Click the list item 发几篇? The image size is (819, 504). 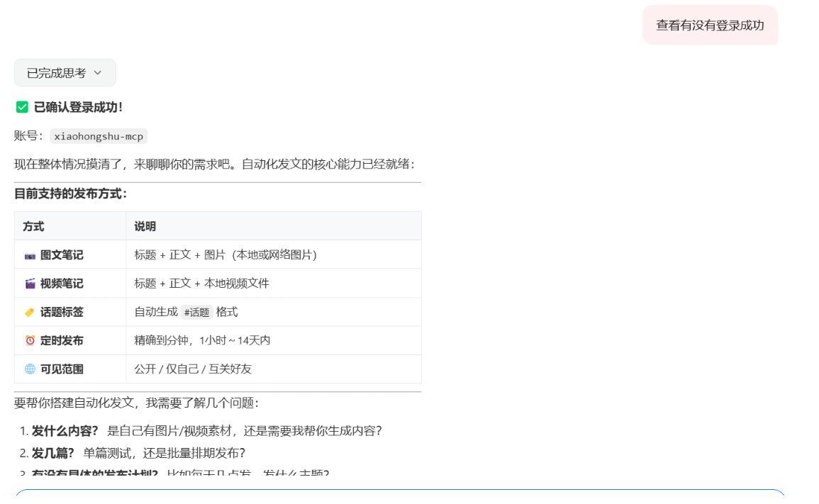(x=132, y=453)
